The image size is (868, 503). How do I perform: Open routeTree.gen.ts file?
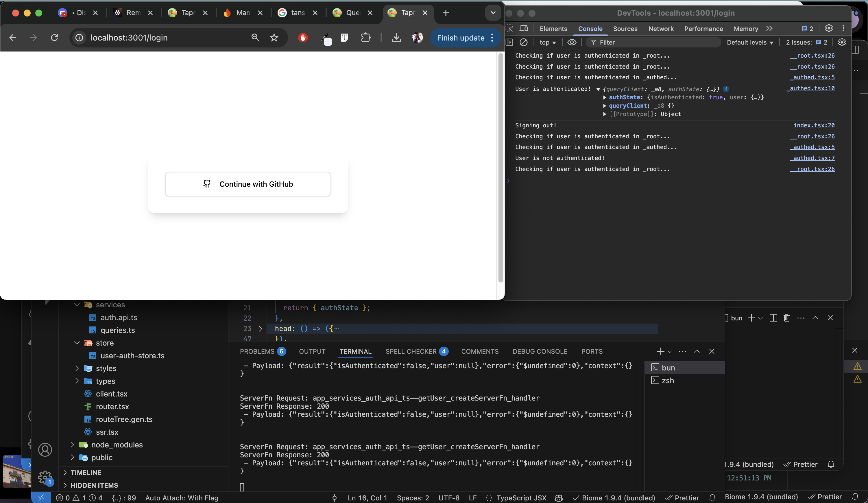point(124,419)
